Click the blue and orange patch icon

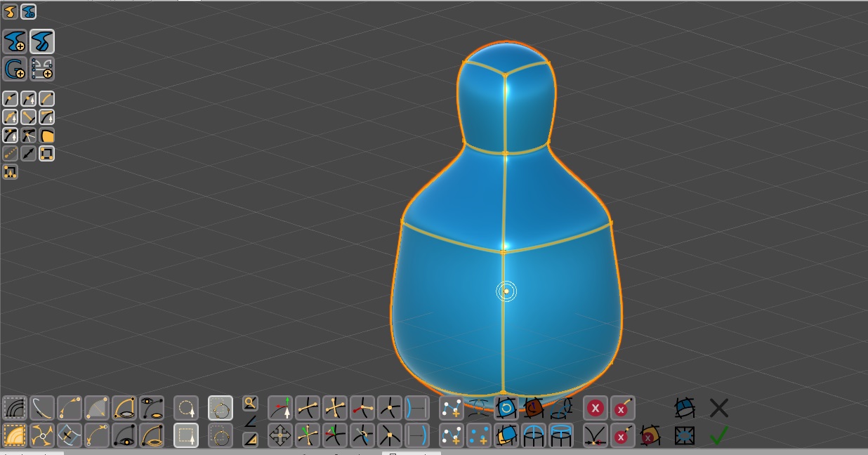(506, 436)
